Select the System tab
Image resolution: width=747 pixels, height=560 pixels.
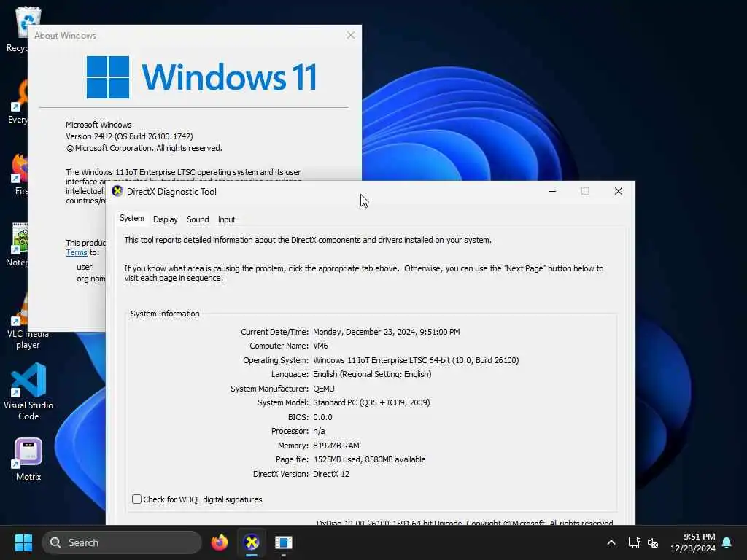(132, 218)
